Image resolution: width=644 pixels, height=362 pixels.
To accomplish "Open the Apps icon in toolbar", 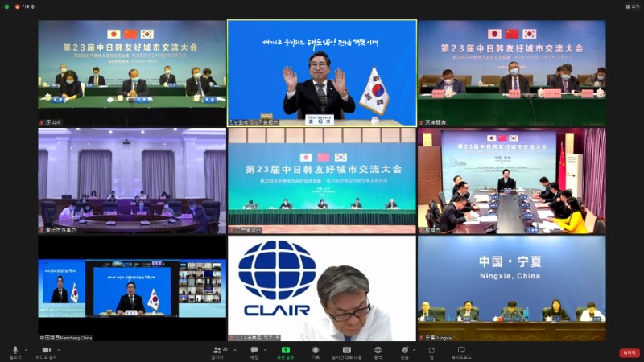I will [x=431, y=351].
